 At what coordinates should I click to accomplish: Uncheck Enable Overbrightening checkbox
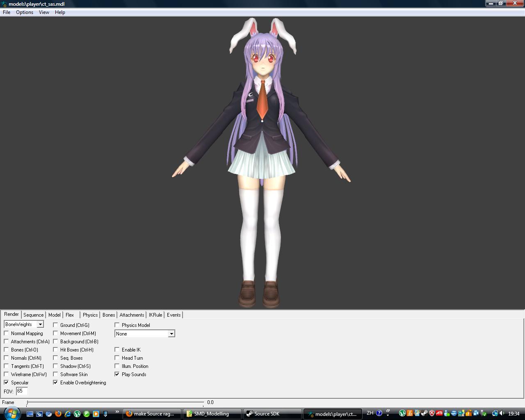(55, 382)
